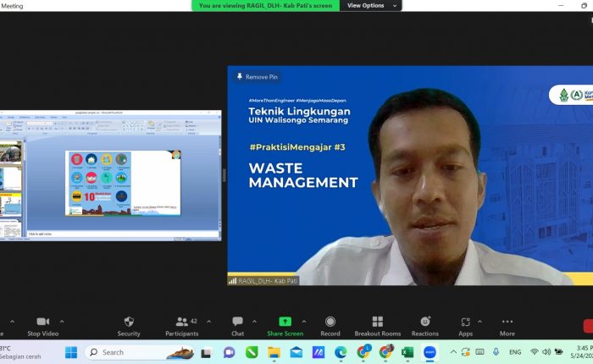Start recording with the Record button

point(330,322)
